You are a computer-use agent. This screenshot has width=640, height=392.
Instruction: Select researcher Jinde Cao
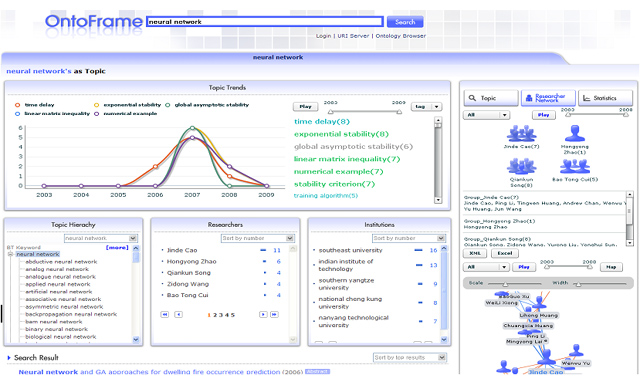point(182,250)
